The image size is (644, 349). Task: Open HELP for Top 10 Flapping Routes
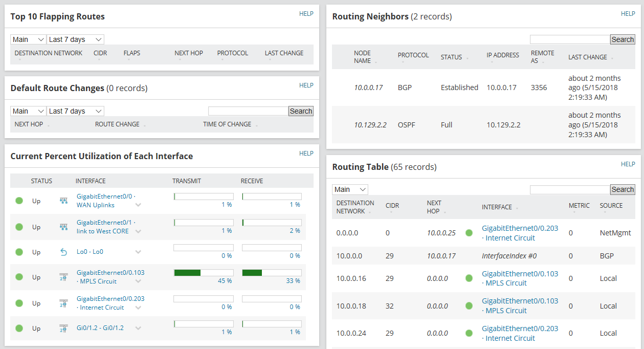coord(306,14)
